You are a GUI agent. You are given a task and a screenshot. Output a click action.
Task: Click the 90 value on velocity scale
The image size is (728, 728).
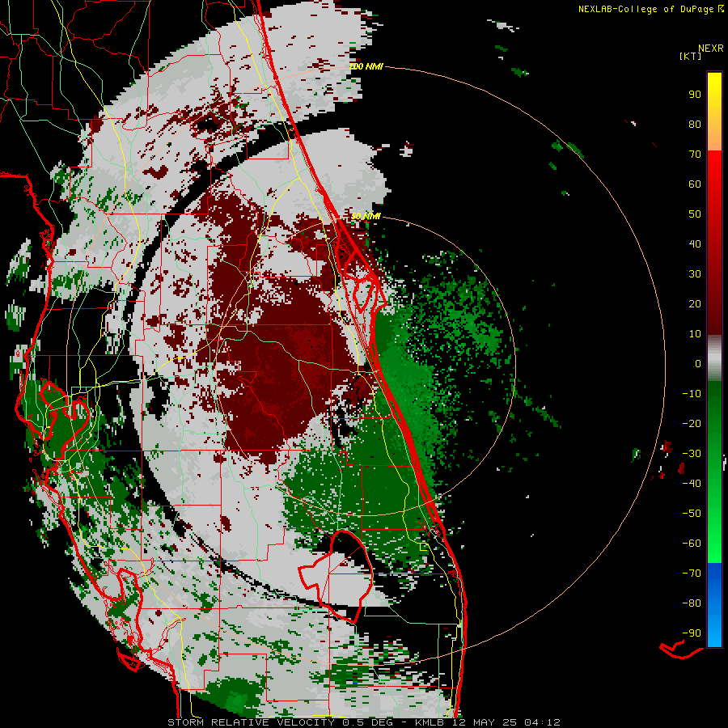[695, 95]
